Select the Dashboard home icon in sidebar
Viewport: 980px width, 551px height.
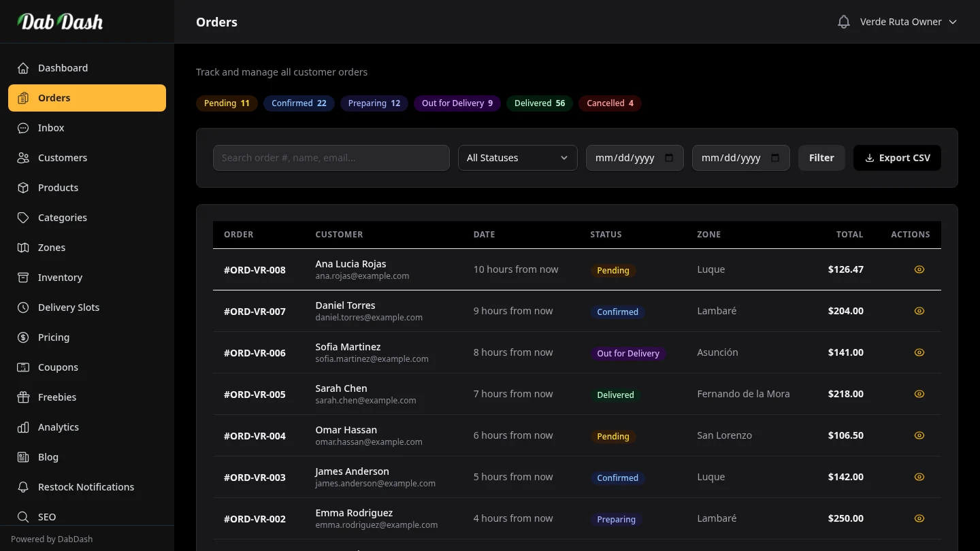point(23,68)
